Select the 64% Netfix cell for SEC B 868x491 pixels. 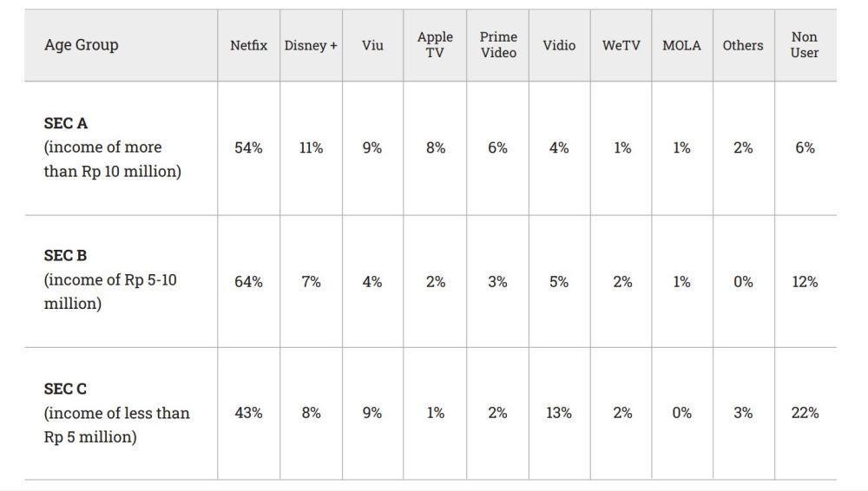click(248, 282)
